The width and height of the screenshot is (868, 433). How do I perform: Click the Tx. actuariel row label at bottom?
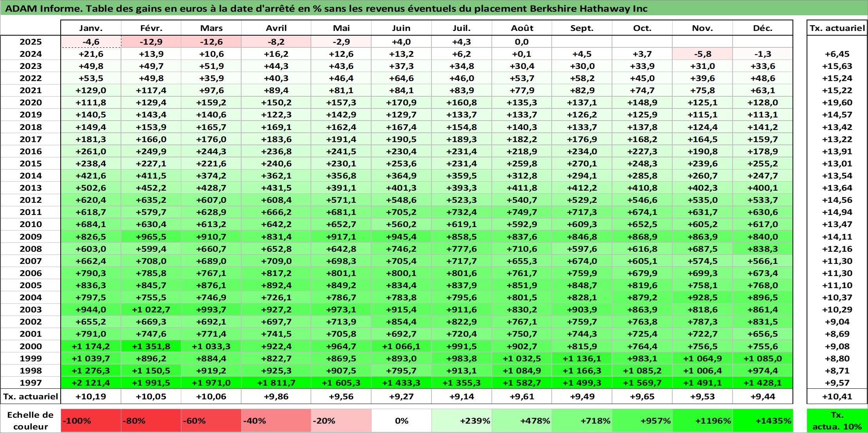point(31,397)
